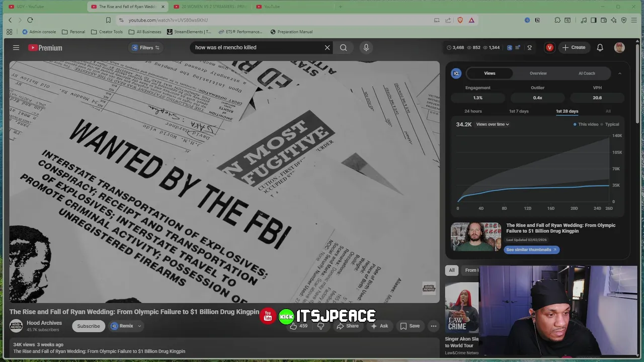This screenshot has width=644, height=362.
Task: Open Leo AI sparkle icon
Action: click(x=614, y=20)
